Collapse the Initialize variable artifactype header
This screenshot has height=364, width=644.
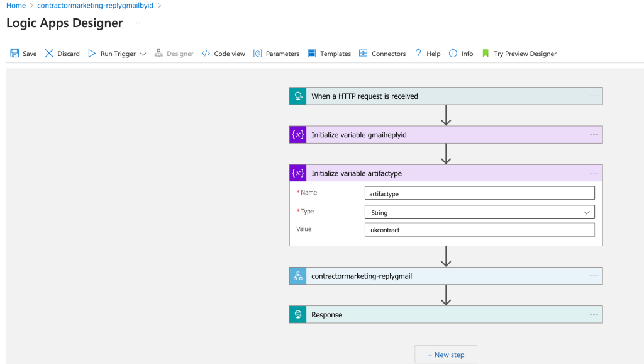tap(446, 173)
